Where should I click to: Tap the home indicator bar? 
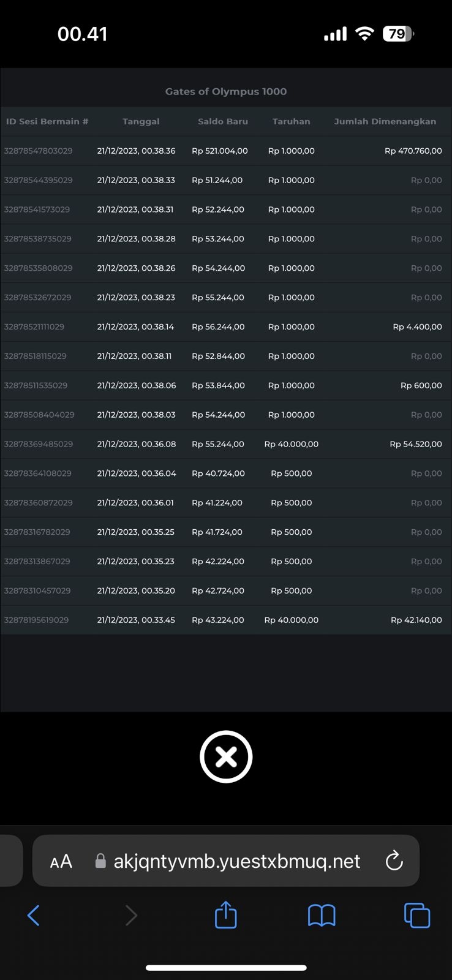point(226,968)
